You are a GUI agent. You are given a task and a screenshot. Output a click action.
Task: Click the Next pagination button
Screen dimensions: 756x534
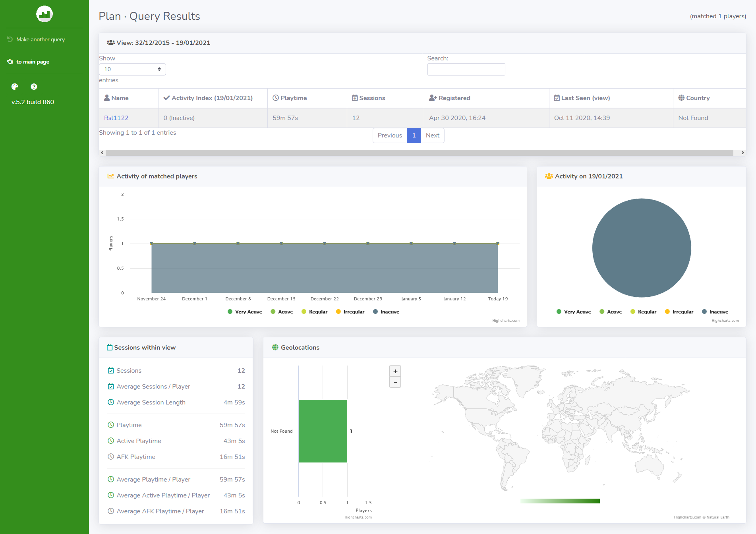point(433,135)
